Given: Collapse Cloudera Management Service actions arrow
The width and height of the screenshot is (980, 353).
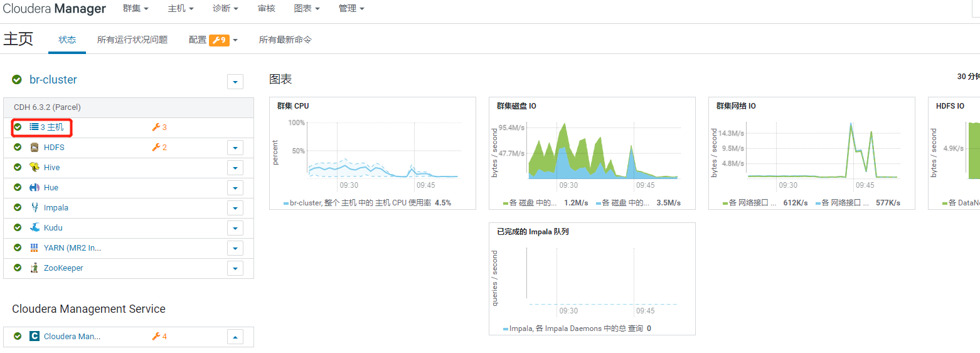Looking at the screenshot, I should point(235,337).
